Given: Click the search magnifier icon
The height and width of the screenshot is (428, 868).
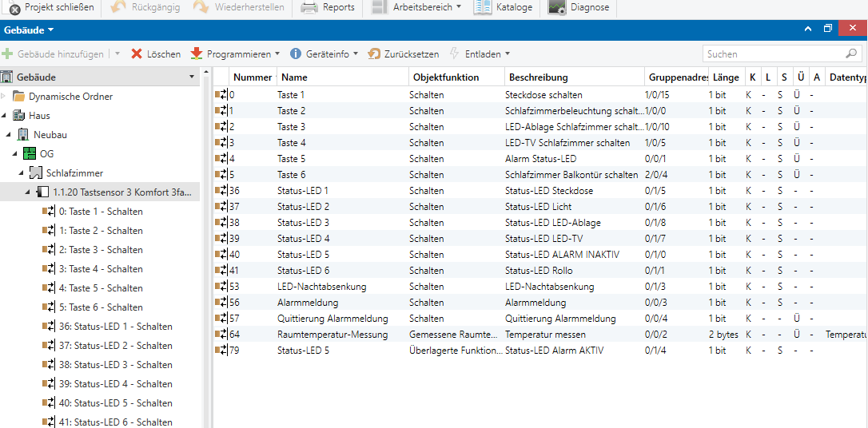Looking at the screenshot, I should [x=852, y=54].
